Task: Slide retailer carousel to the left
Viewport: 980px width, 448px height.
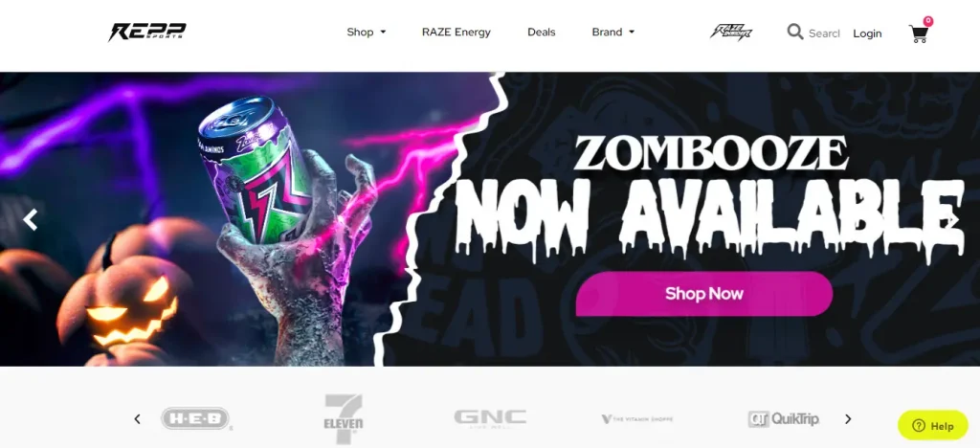Action: [x=138, y=418]
